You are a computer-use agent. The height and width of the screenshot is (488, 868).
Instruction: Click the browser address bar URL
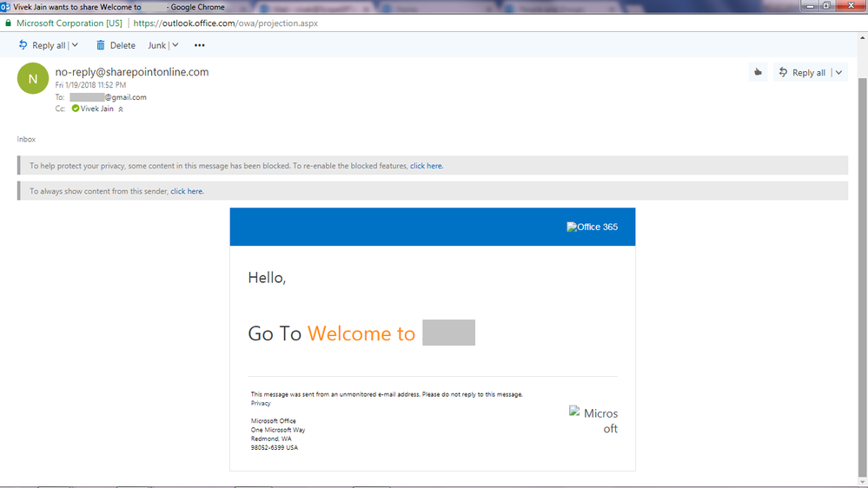225,23
